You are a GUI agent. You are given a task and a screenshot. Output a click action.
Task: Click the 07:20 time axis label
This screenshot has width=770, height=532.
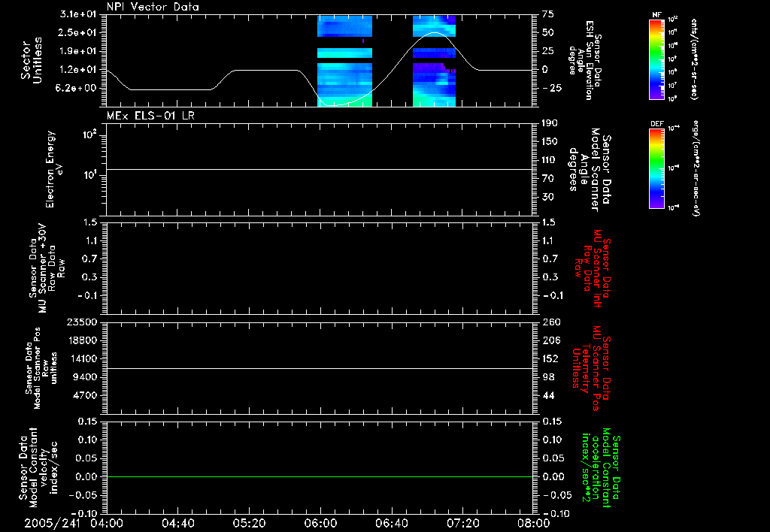(463, 523)
